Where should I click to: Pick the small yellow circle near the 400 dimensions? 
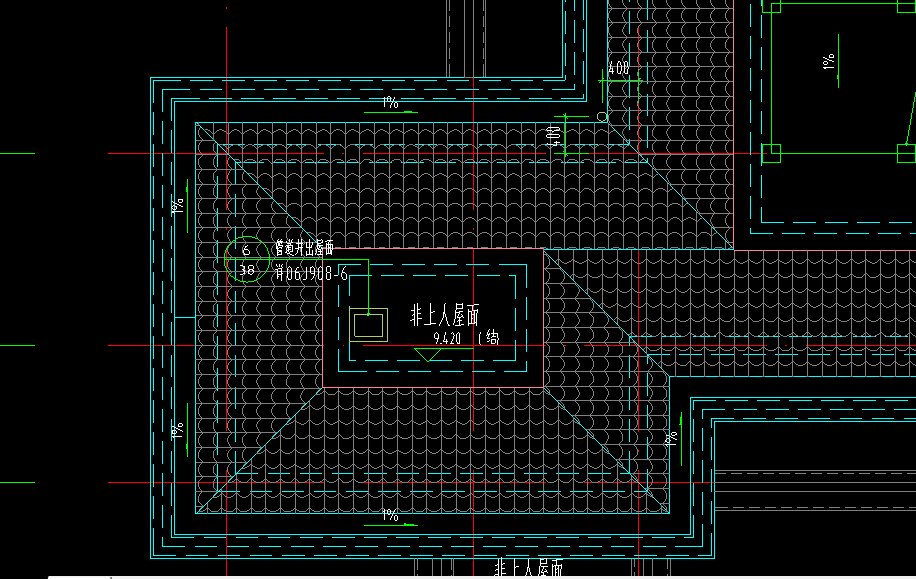point(602,117)
